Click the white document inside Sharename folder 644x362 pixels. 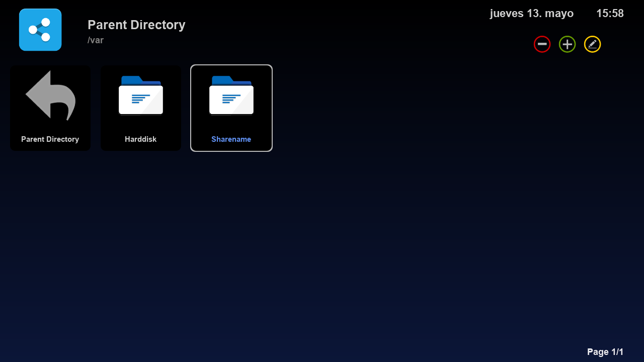(231, 100)
